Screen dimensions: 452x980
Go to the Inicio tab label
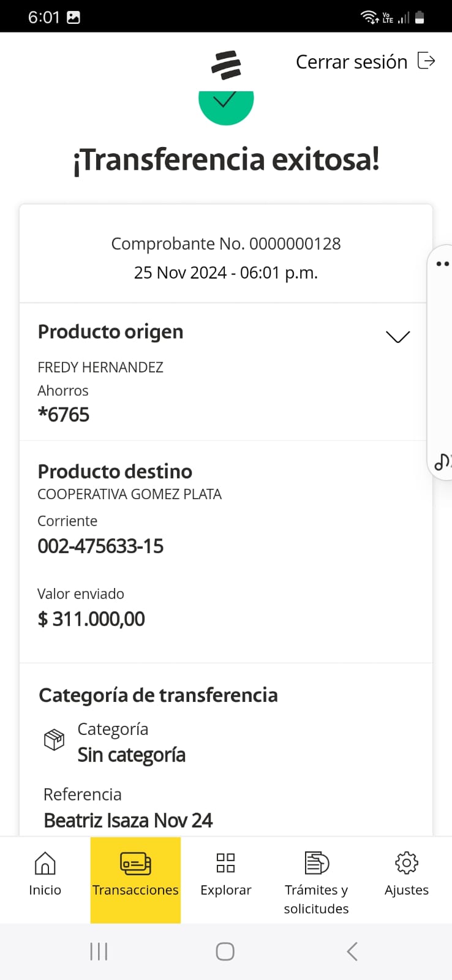click(45, 890)
